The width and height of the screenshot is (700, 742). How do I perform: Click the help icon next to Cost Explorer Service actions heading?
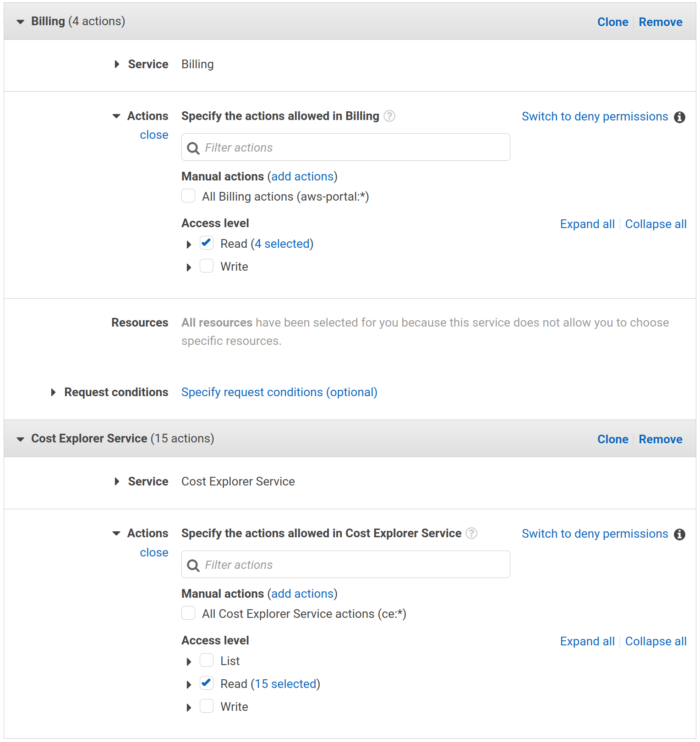(471, 534)
